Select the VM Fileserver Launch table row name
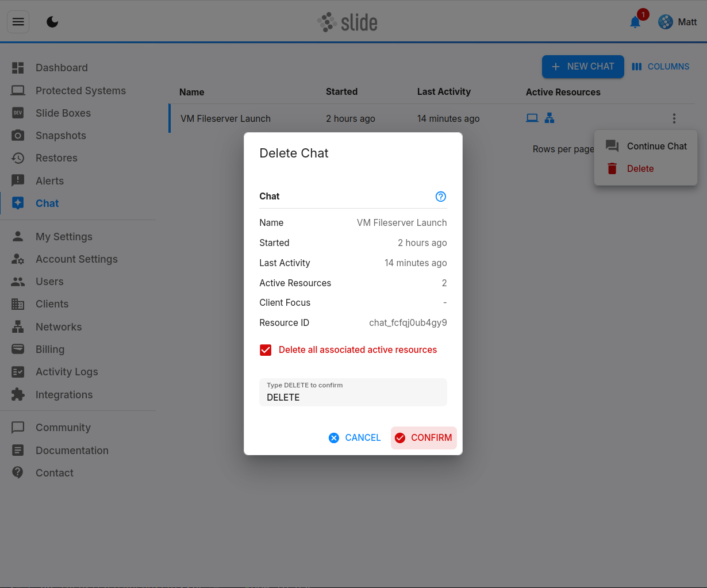The image size is (707, 588). pyautogui.click(x=225, y=118)
